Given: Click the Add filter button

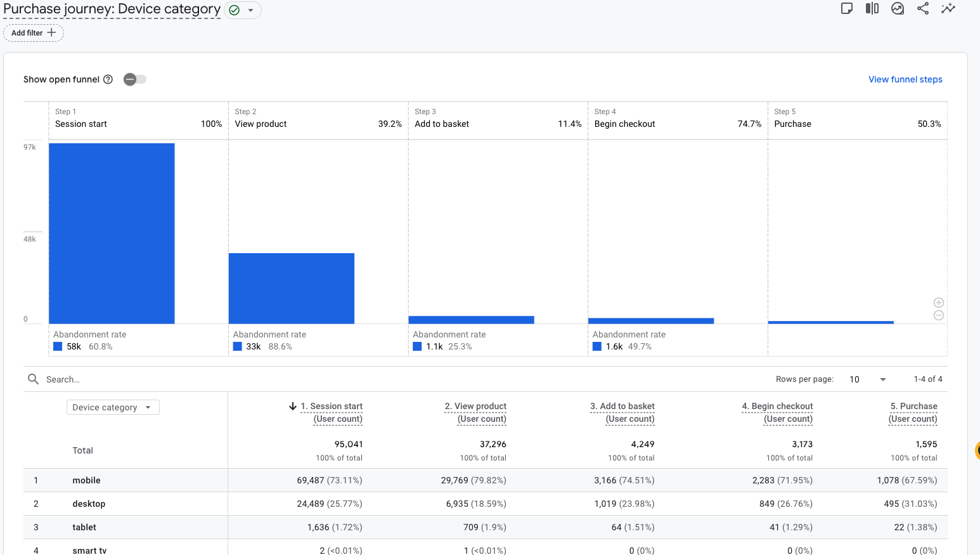Looking at the screenshot, I should point(34,33).
